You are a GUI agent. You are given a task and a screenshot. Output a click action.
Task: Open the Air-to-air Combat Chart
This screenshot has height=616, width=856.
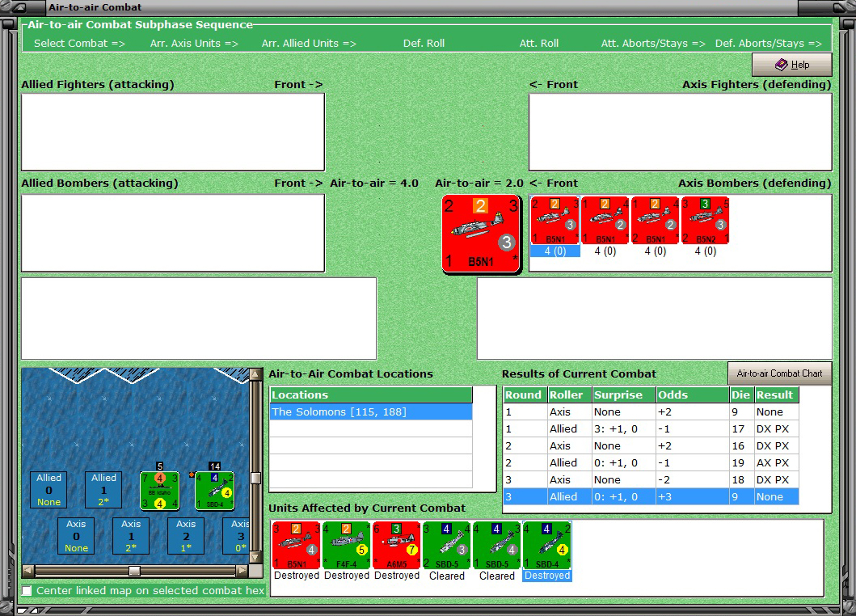(779, 373)
